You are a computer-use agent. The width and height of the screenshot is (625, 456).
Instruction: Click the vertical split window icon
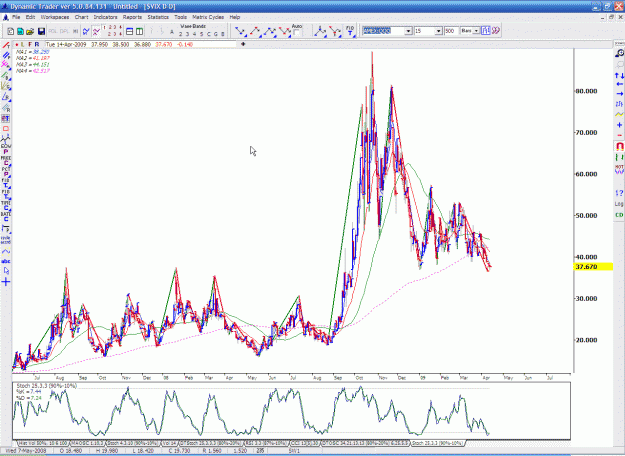140,31
